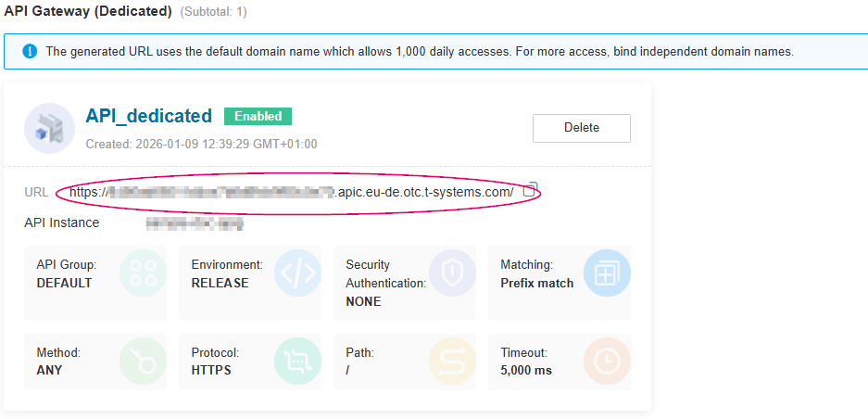Click the RELEASE environment value
The image size is (868, 419).
point(220,283)
